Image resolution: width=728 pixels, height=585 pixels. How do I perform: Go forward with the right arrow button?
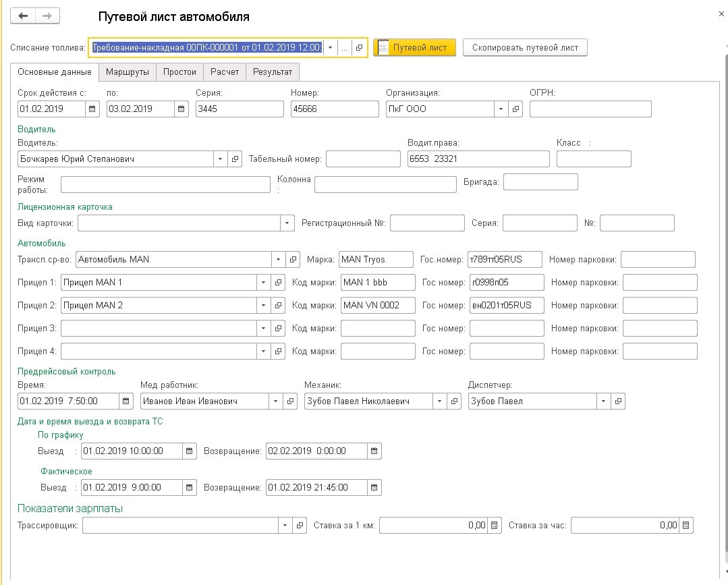[x=47, y=16]
